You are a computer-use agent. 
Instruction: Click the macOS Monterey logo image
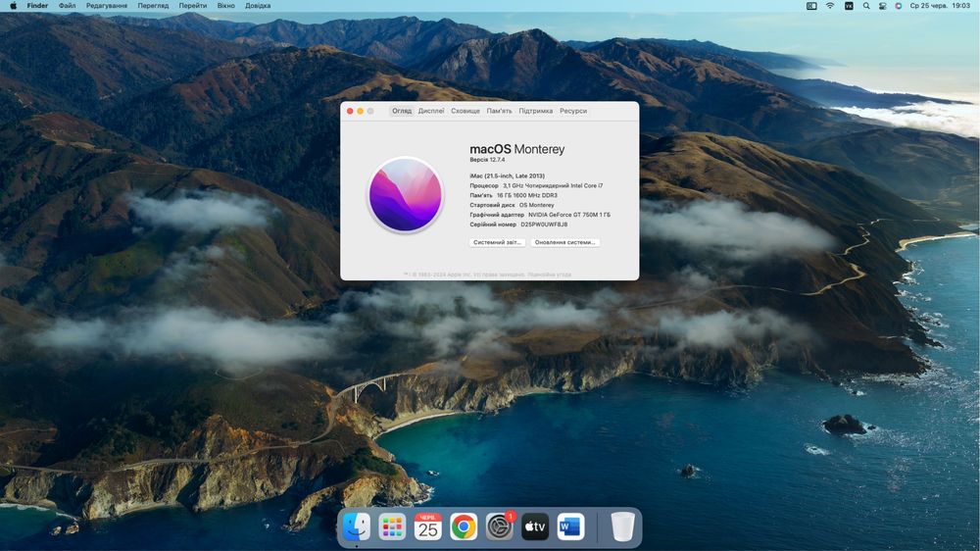pos(405,194)
